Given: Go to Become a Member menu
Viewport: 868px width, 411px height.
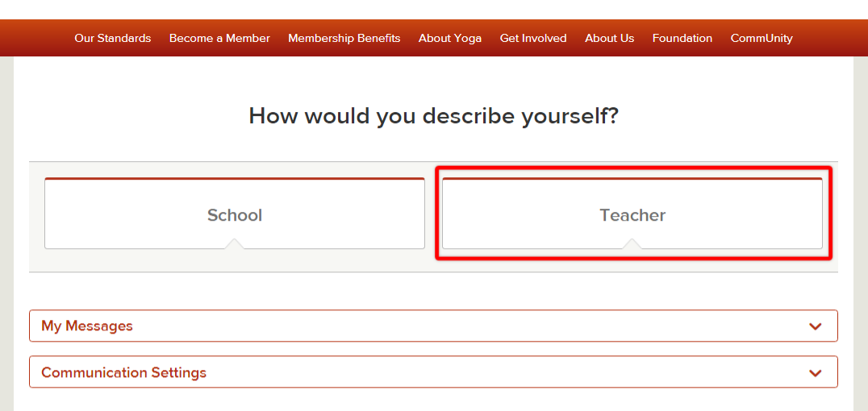Looking at the screenshot, I should (x=219, y=38).
